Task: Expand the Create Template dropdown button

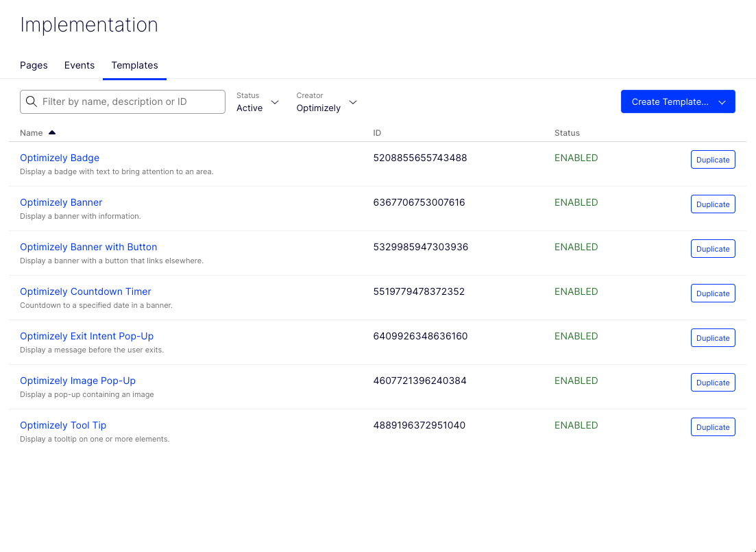Action: tap(721, 102)
